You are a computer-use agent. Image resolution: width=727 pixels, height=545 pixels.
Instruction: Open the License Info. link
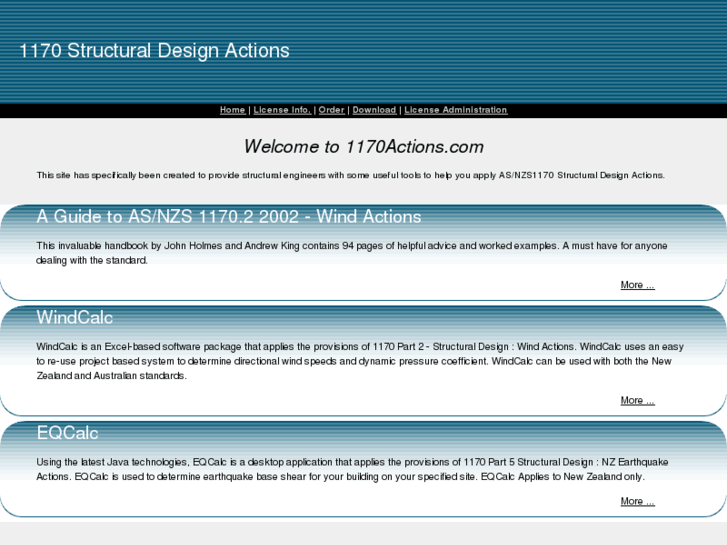tap(282, 110)
